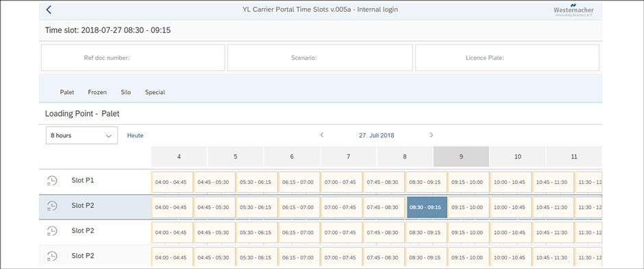Jump to today via the Heute link
644x269 pixels.
point(135,135)
